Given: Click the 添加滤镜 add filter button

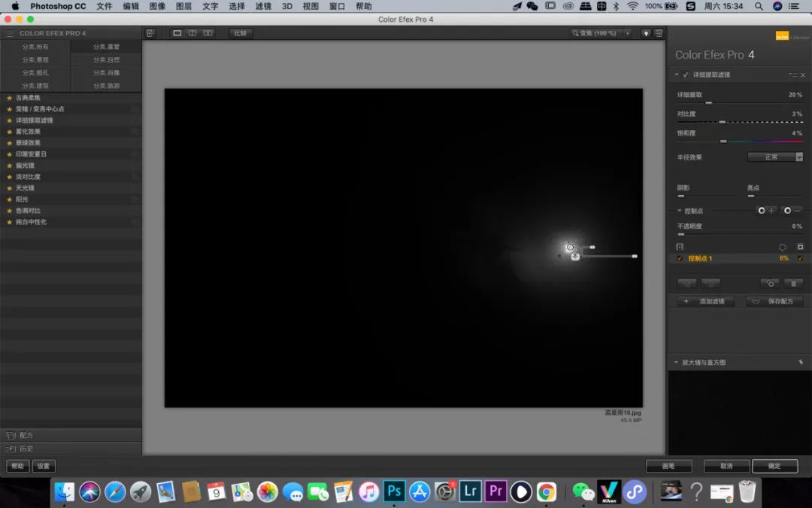Looking at the screenshot, I should [x=706, y=301].
